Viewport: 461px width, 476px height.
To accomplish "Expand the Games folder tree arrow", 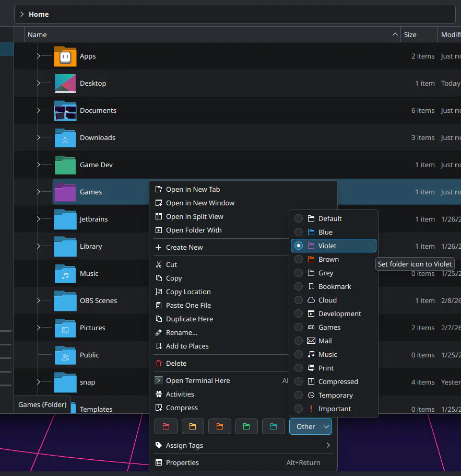I will pos(38,192).
